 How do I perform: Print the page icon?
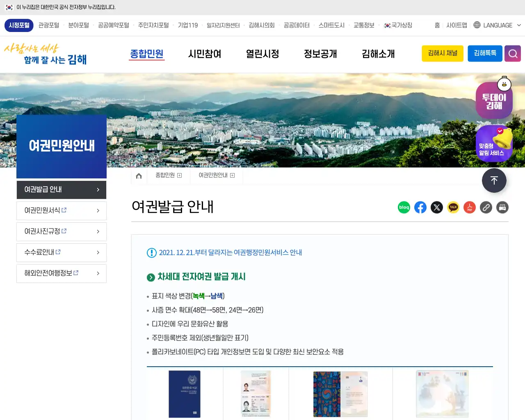pyautogui.click(x=502, y=208)
